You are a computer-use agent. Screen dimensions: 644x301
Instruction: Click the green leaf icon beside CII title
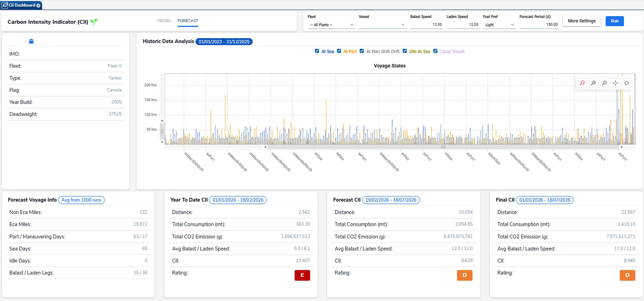[x=94, y=22]
